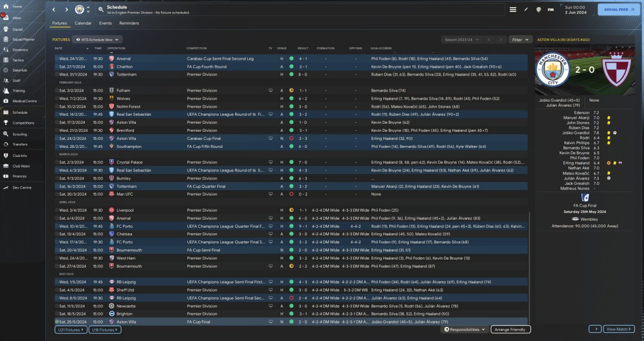This screenshot has width=644, height=341.
Task: Open the WTS Schedule View dropdown
Action: [98, 39]
